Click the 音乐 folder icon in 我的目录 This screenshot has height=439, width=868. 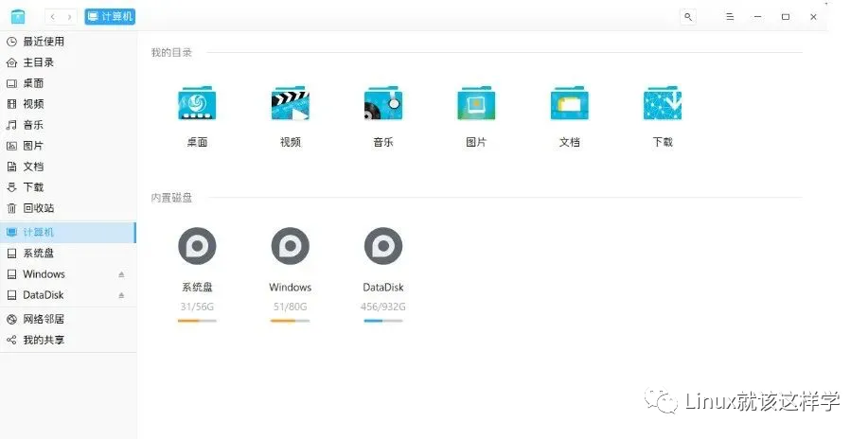pyautogui.click(x=383, y=103)
